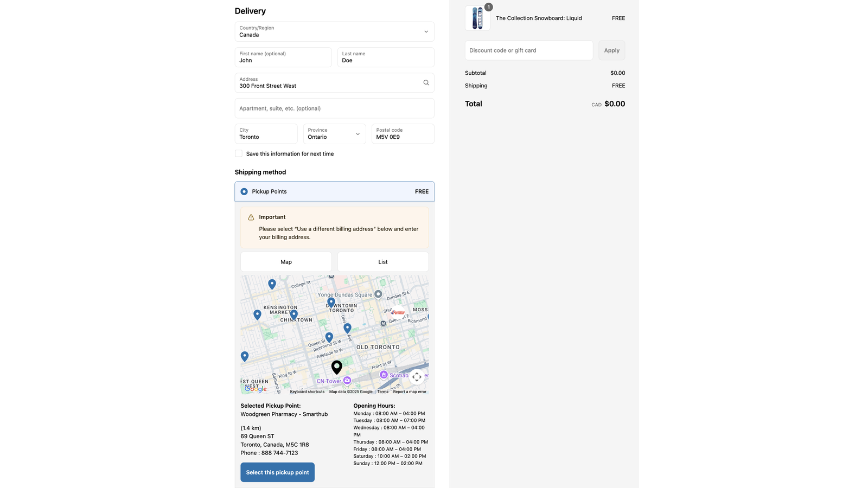Check Save this information for next time
This screenshot has height=488, width=868.
[238, 153]
